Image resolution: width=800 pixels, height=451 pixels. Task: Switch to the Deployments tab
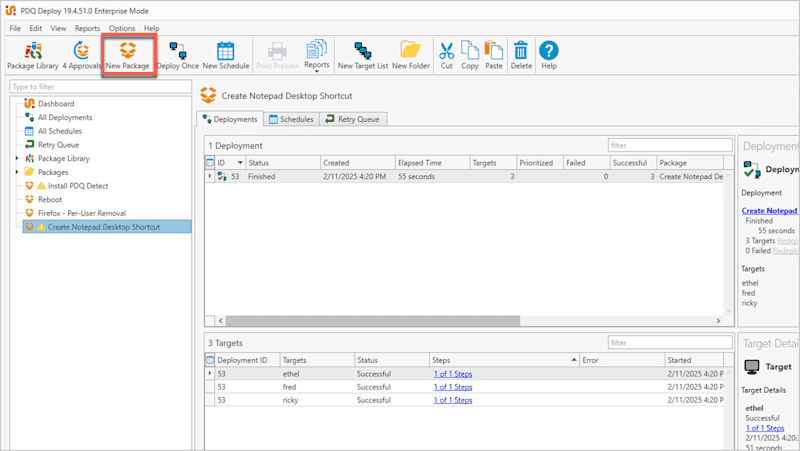tap(230, 119)
